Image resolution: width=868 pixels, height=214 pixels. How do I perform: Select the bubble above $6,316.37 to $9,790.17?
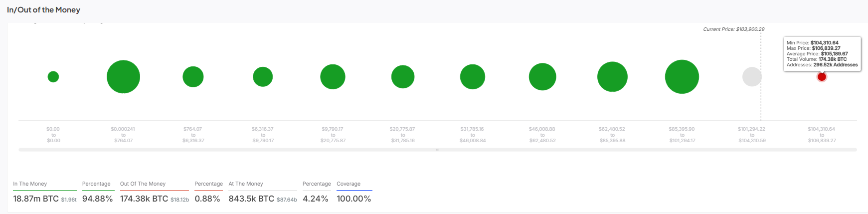(x=263, y=77)
